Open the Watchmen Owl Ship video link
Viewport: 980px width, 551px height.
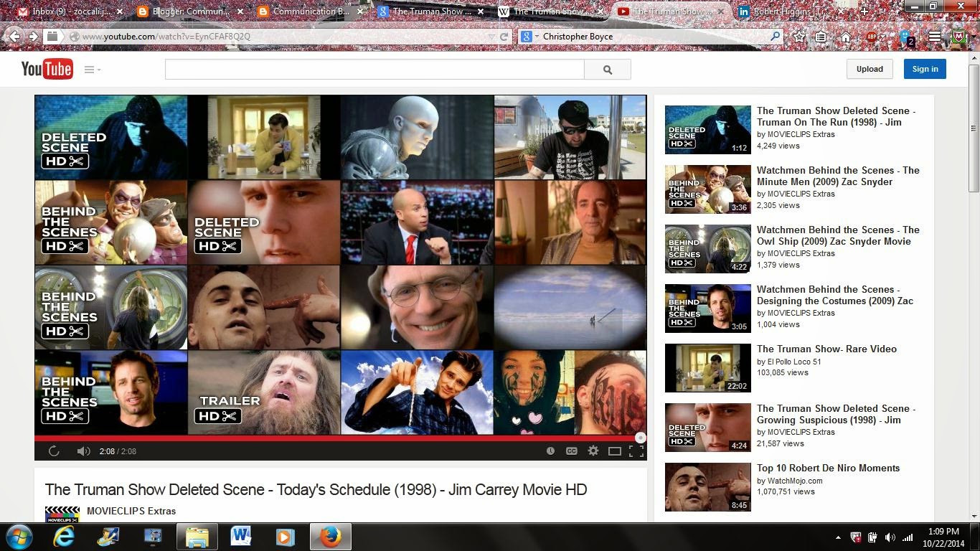coord(838,235)
